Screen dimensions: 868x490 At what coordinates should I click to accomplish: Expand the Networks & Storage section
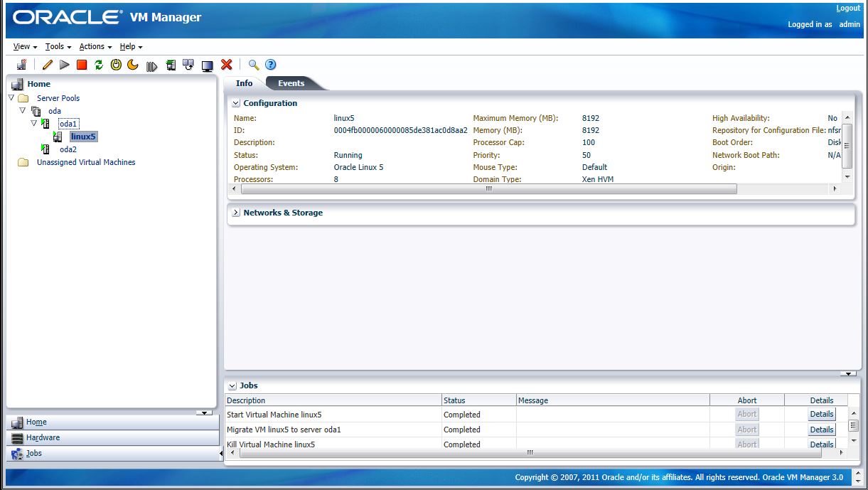point(237,213)
